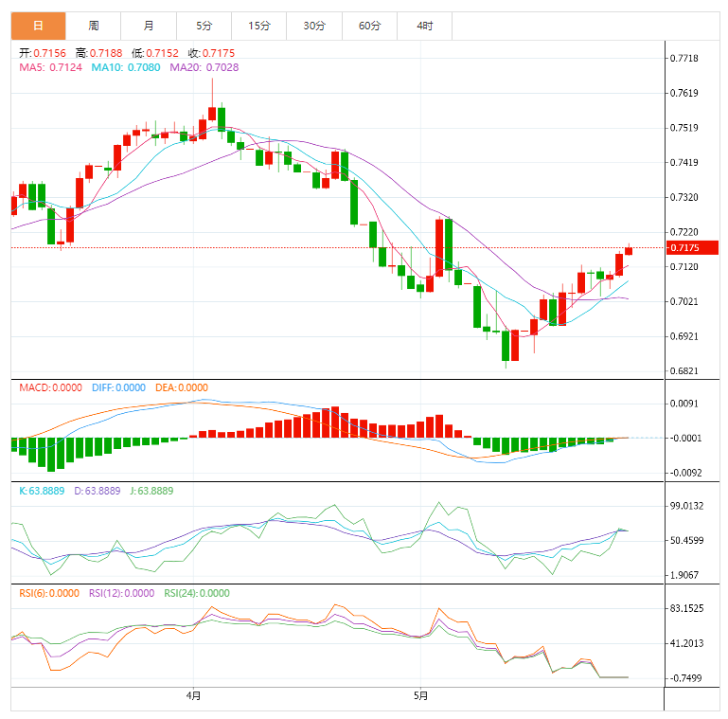This screenshot has width=728, height=719.
Task: Click the MA10: 0.7080 label
Action: pyautogui.click(x=126, y=67)
